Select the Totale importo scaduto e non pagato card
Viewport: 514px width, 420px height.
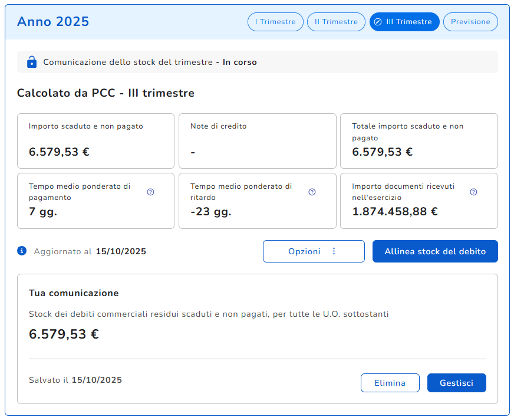pyautogui.click(x=419, y=141)
